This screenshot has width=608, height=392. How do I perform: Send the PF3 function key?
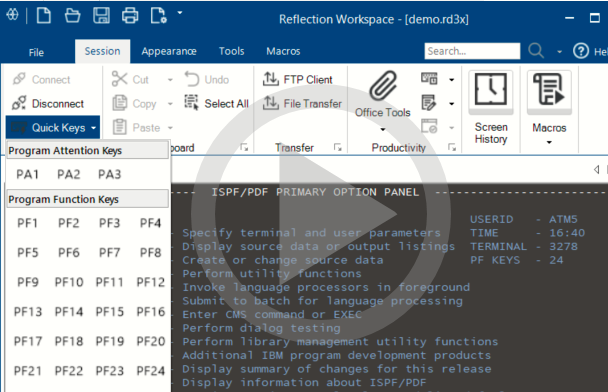109,223
